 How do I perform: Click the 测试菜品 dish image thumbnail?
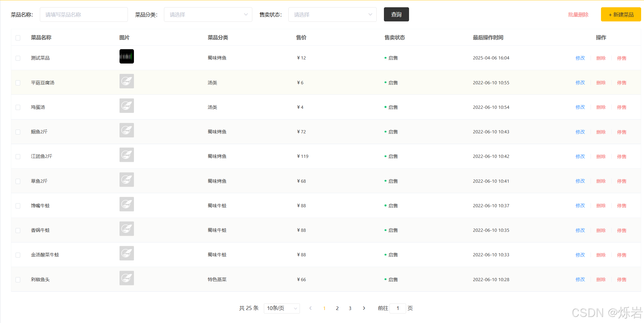[126, 56]
